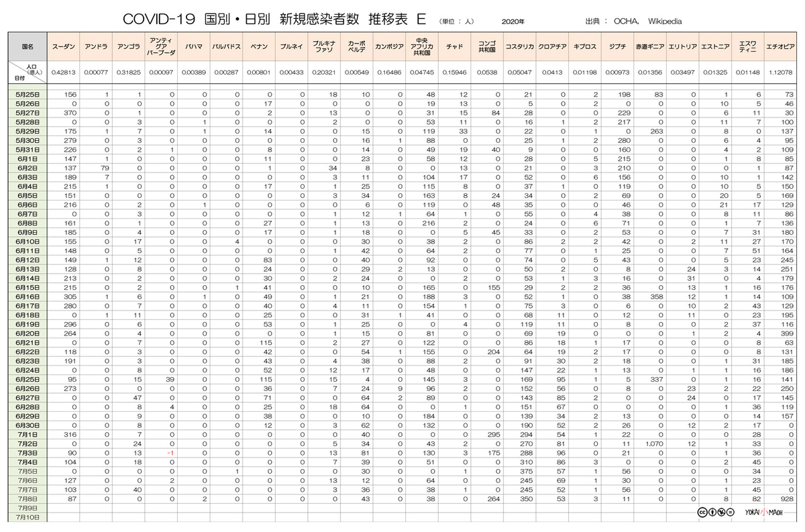
Task: Click Ethiopia's population value 1.12078
Action: [x=781, y=71]
